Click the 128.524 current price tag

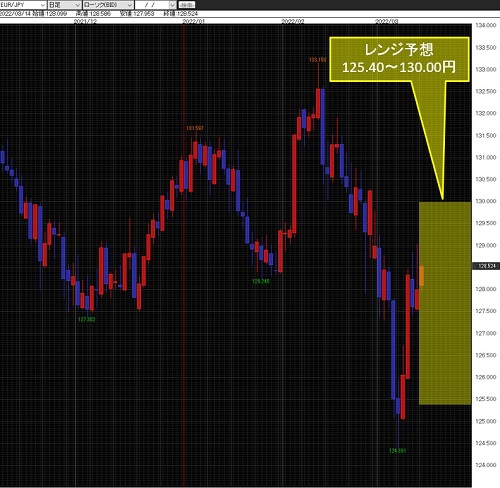click(x=486, y=266)
